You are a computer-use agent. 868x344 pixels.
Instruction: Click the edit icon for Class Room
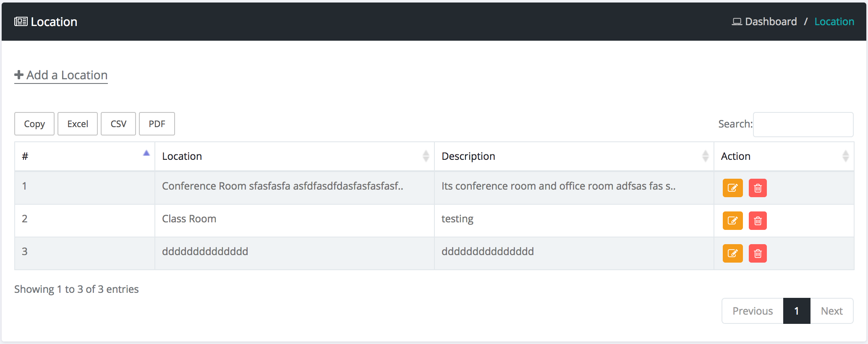point(732,221)
